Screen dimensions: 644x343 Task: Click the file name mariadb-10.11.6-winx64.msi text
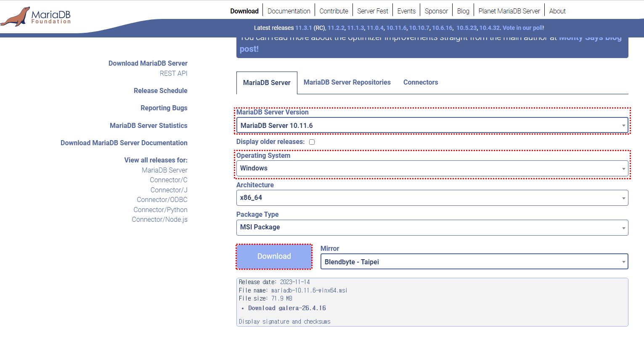[309, 290]
